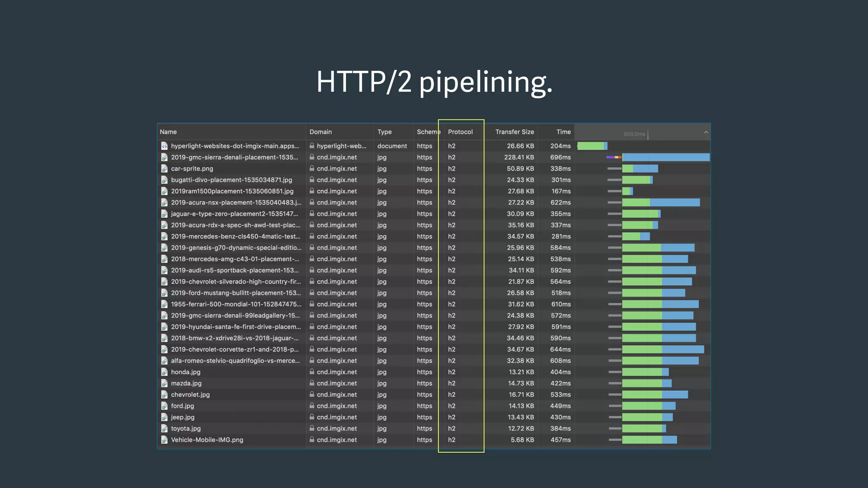Collapse waterfall column using the chevron arrow

pos(706,132)
